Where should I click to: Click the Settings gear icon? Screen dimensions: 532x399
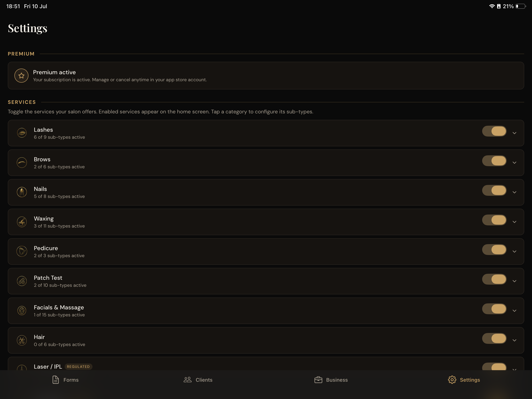pyautogui.click(x=452, y=380)
